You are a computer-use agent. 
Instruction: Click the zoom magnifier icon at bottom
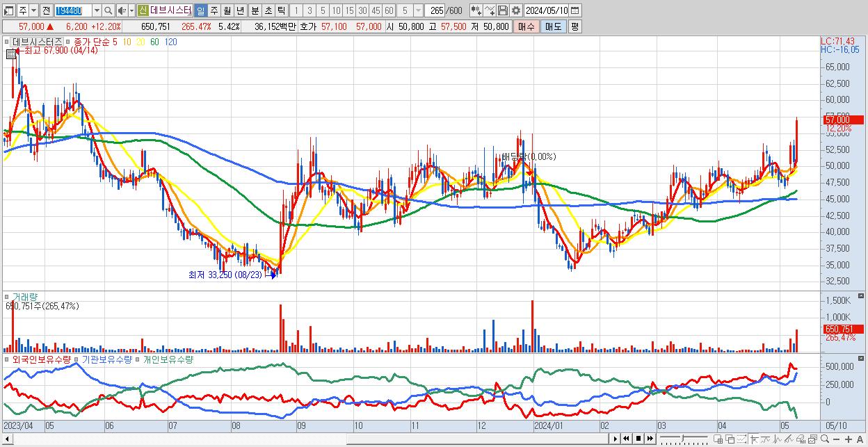(825, 439)
